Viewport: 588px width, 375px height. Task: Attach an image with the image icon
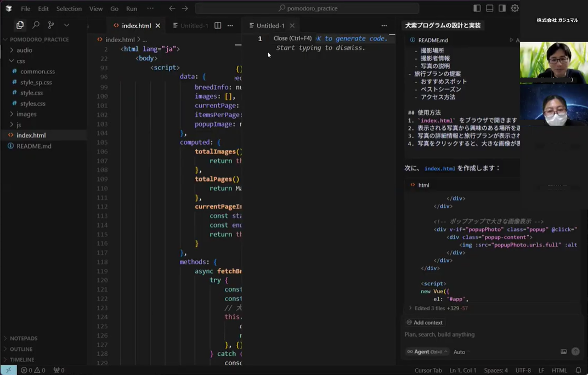563,351
